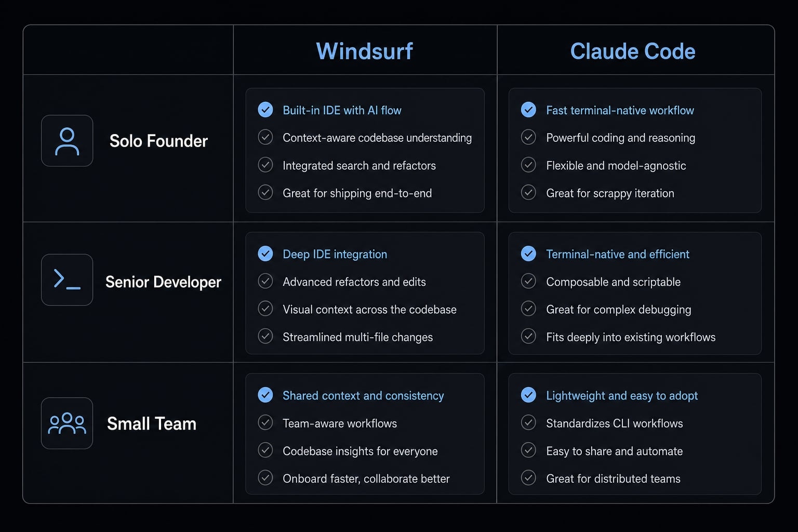Click the text Team-aware workflows

(x=339, y=423)
